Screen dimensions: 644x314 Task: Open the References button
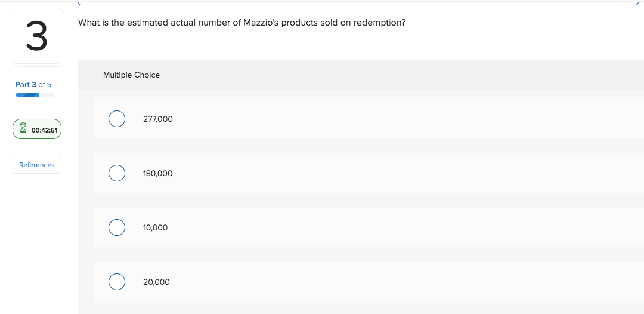click(x=37, y=165)
